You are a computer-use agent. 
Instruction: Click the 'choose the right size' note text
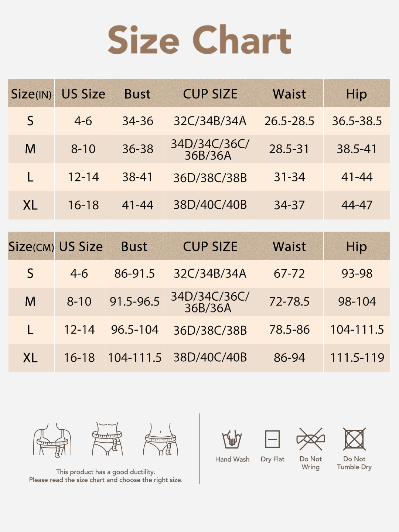click(x=106, y=480)
